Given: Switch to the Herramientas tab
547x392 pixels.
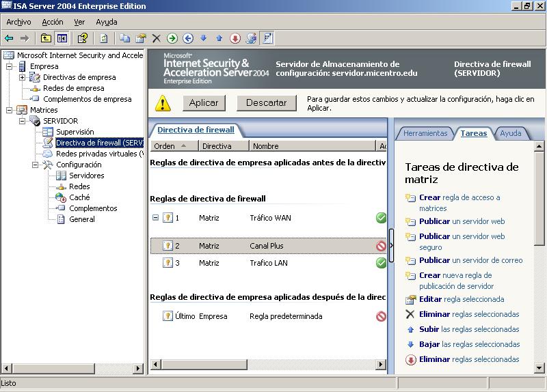Looking at the screenshot, I should tap(425, 133).
